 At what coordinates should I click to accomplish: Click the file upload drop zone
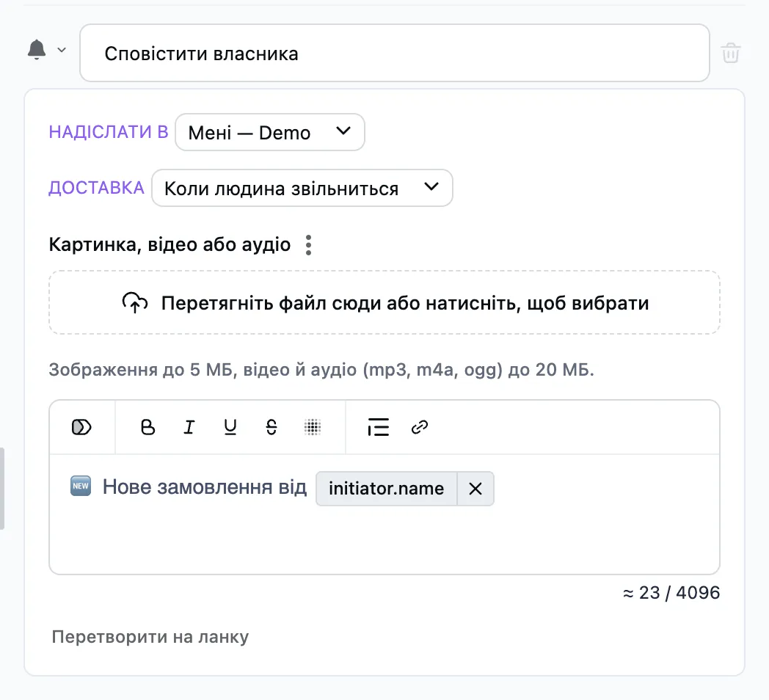[x=384, y=302]
